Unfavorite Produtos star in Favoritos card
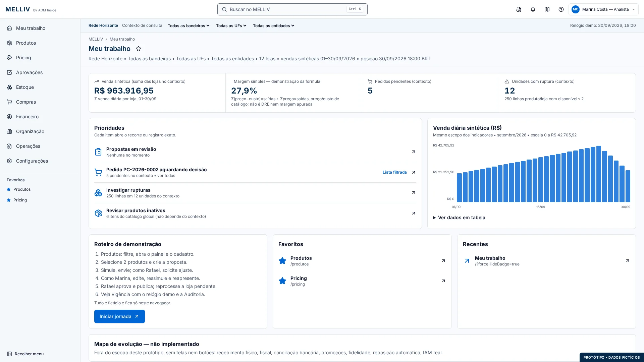644x362 pixels. [x=282, y=261]
